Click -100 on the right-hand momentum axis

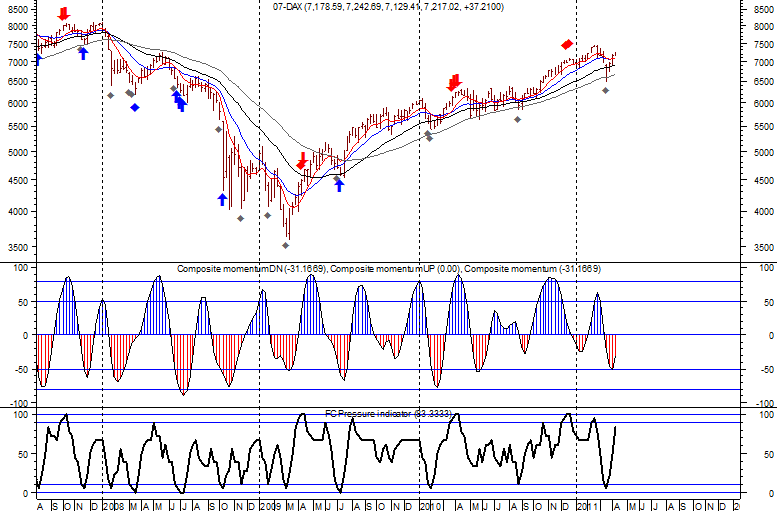(x=765, y=403)
